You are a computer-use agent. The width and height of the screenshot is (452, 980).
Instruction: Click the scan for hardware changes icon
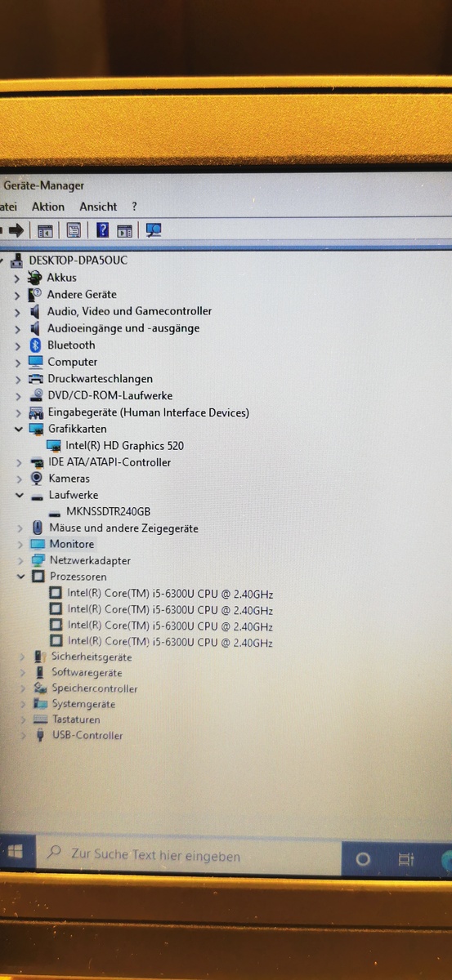[154, 230]
